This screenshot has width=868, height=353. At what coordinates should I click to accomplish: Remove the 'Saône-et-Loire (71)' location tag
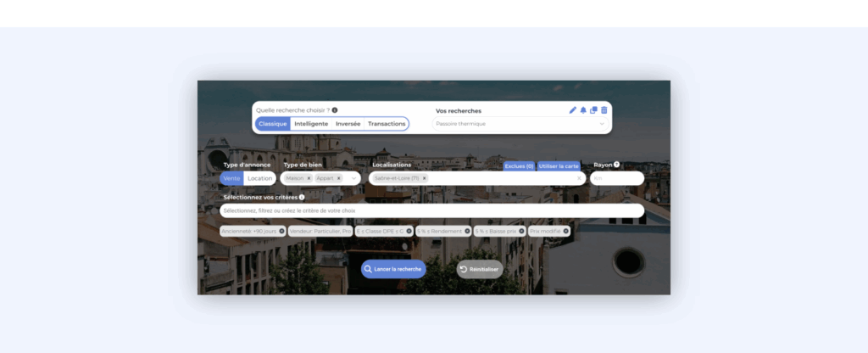(425, 178)
